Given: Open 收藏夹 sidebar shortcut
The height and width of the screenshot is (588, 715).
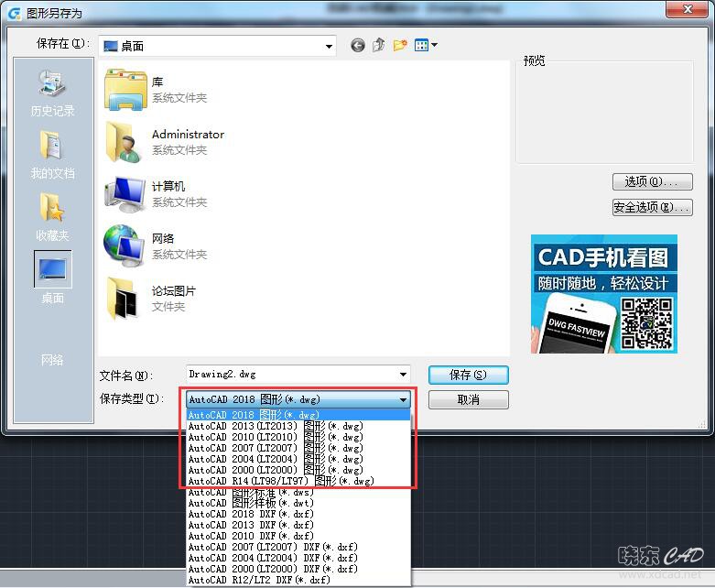Looking at the screenshot, I should 52,218.
